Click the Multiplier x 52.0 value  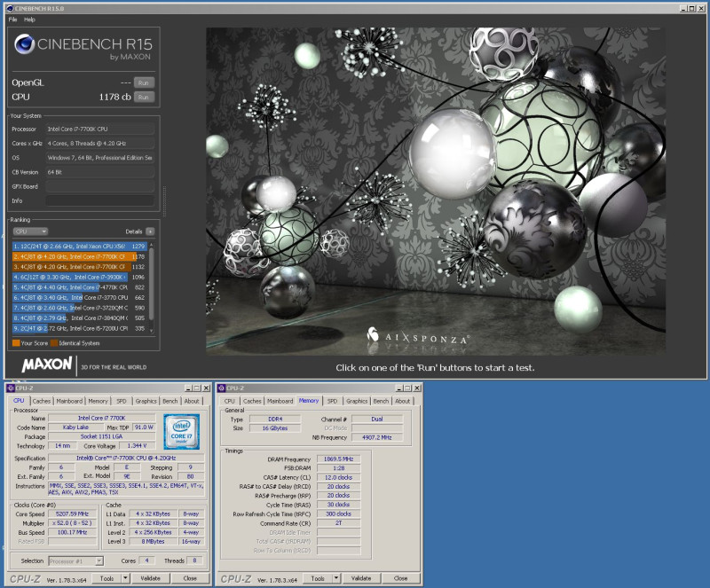pyautogui.click(x=73, y=523)
